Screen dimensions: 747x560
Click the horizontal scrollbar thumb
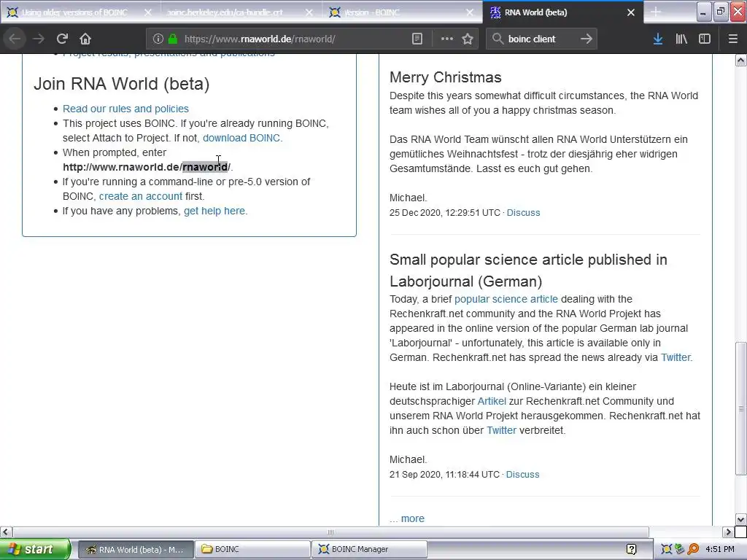coord(330,532)
